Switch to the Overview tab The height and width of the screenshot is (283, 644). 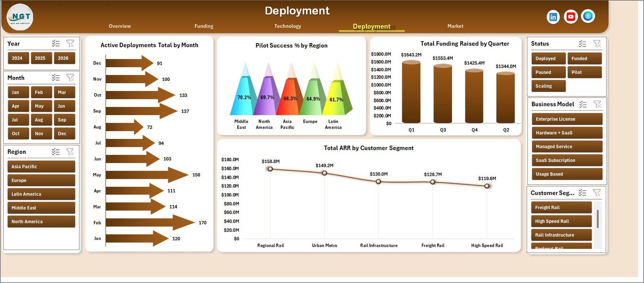pyautogui.click(x=120, y=26)
